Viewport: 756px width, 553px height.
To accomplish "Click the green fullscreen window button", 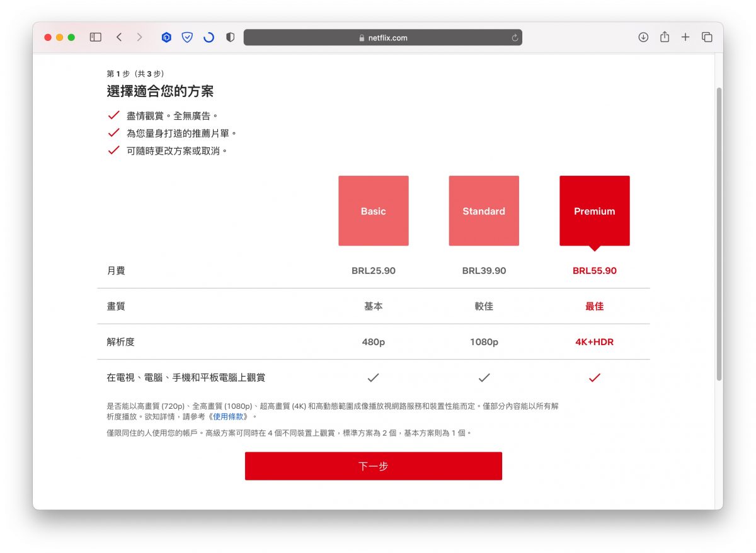I will point(72,38).
